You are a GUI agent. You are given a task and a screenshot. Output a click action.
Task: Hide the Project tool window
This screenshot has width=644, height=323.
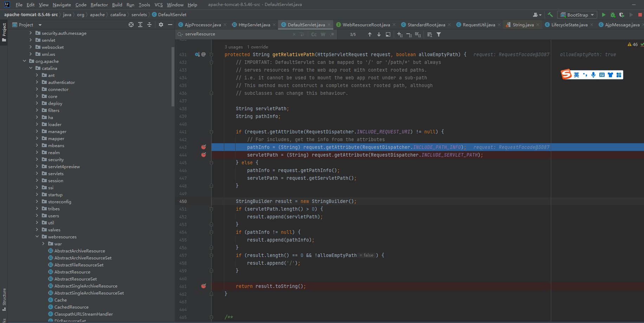pyautogui.click(x=170, y=25)
